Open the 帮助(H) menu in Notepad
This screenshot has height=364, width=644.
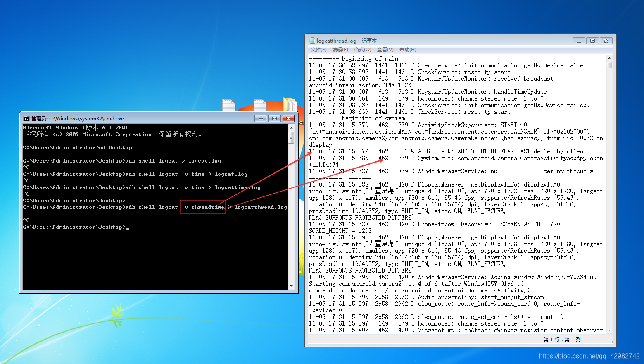tap(407, 49)
